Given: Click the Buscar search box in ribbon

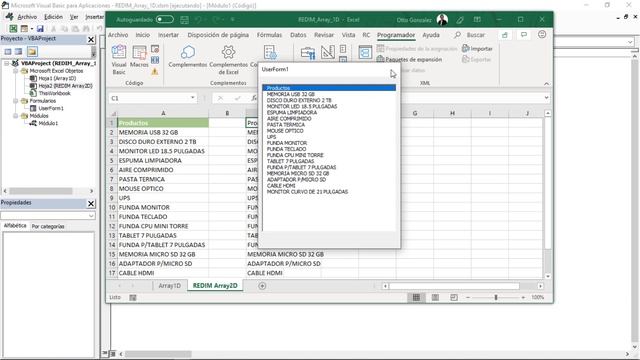Looking at the screenshot, I should [x=471, y=35].
